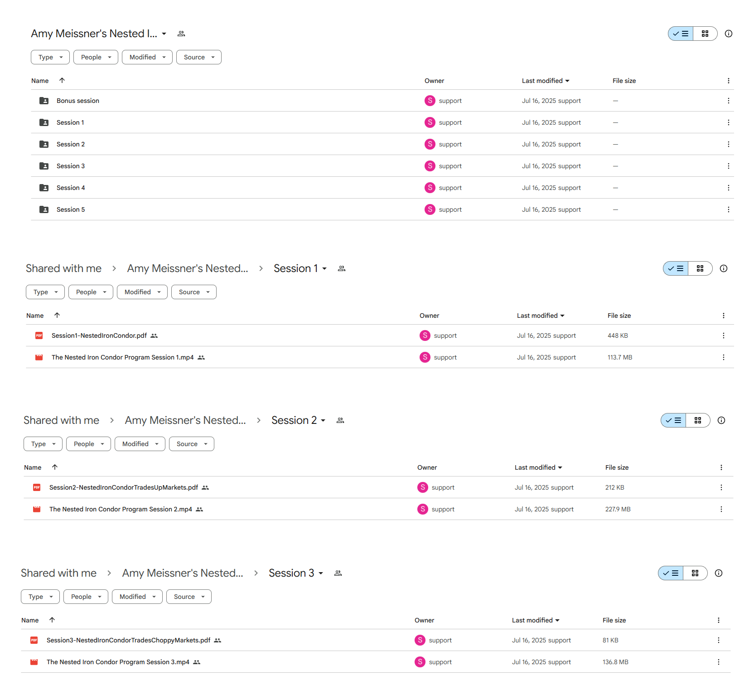Click the 113.7 MB file size cell
Viewport: 754px width, 700px height.
point(620,357)
